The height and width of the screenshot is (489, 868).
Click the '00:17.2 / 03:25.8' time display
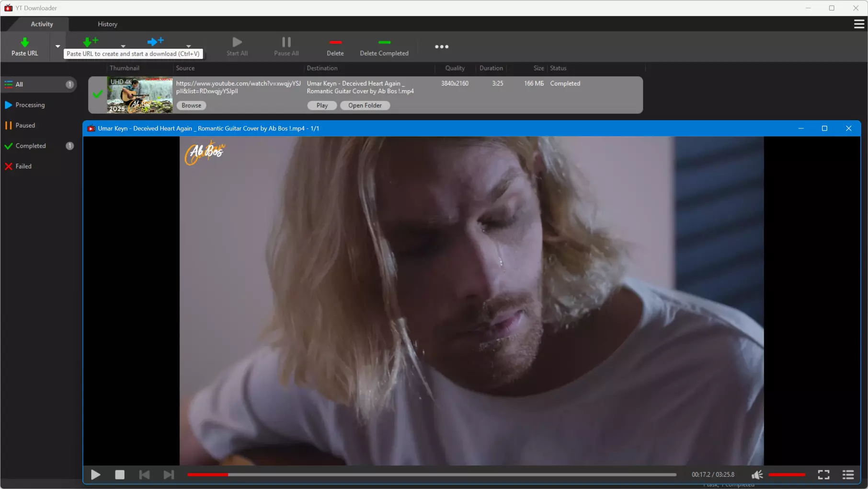tap(713, 475)
